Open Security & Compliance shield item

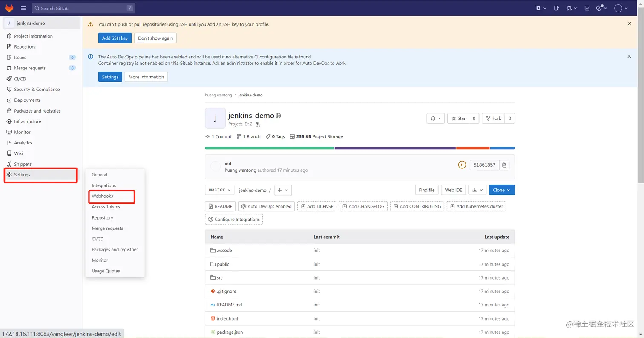(x=42, y=90)
